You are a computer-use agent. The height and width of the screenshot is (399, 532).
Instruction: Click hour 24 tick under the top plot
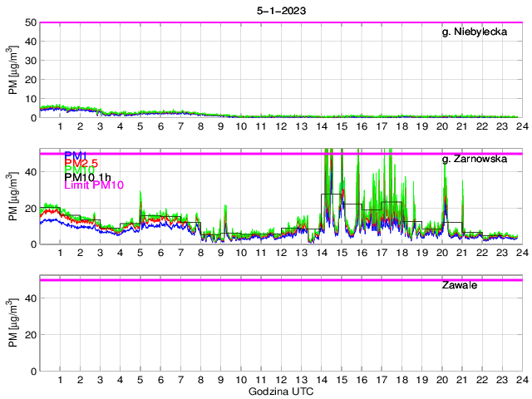coord(522,126)
